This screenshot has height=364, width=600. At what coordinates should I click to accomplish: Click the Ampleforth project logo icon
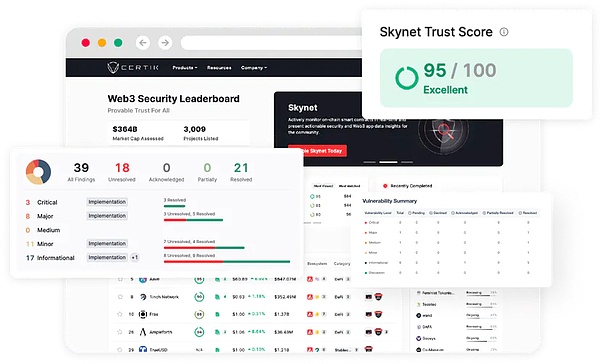[143, 332]
